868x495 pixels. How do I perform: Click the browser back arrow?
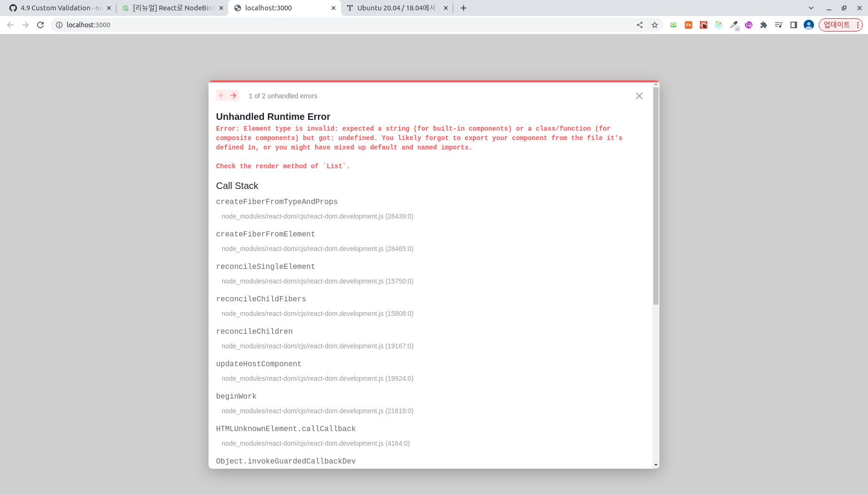point(10,25)
